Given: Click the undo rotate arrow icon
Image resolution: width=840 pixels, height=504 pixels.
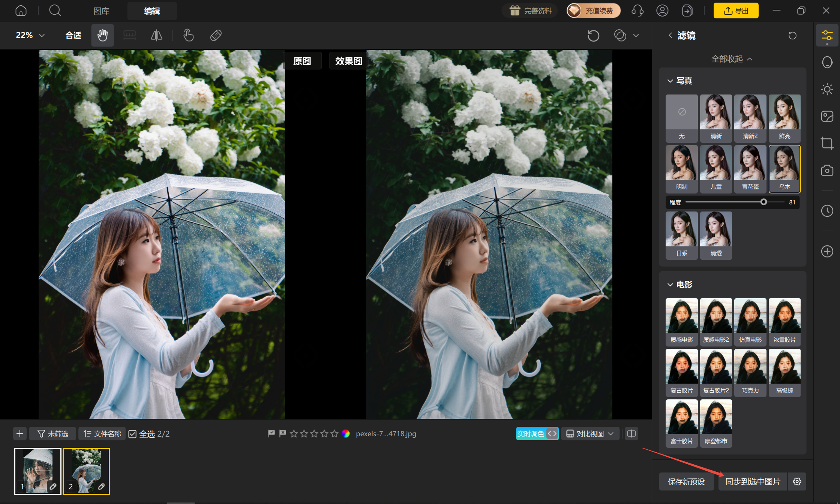Looking at the screenshot, I should [x=593, y=36].
